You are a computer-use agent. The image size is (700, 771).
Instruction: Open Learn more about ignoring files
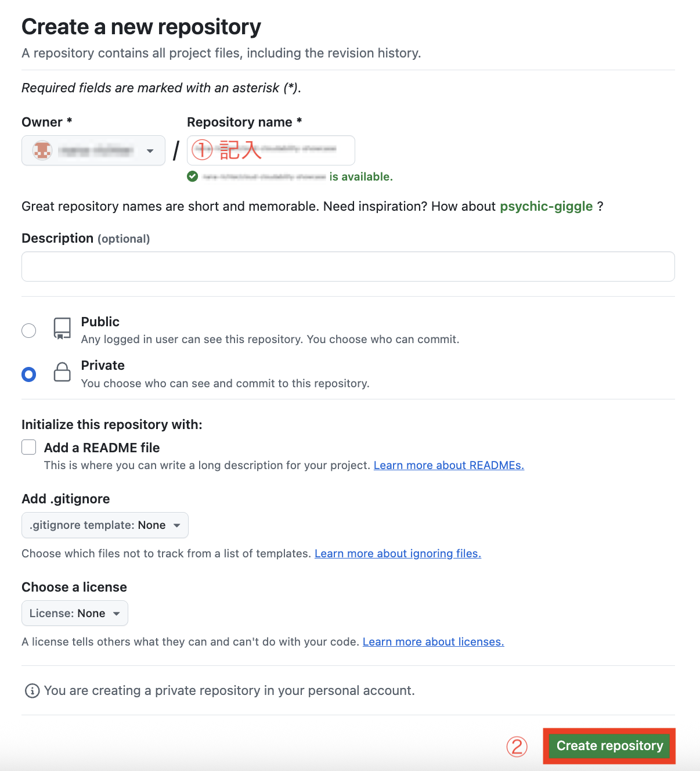(x=398, y=553)
